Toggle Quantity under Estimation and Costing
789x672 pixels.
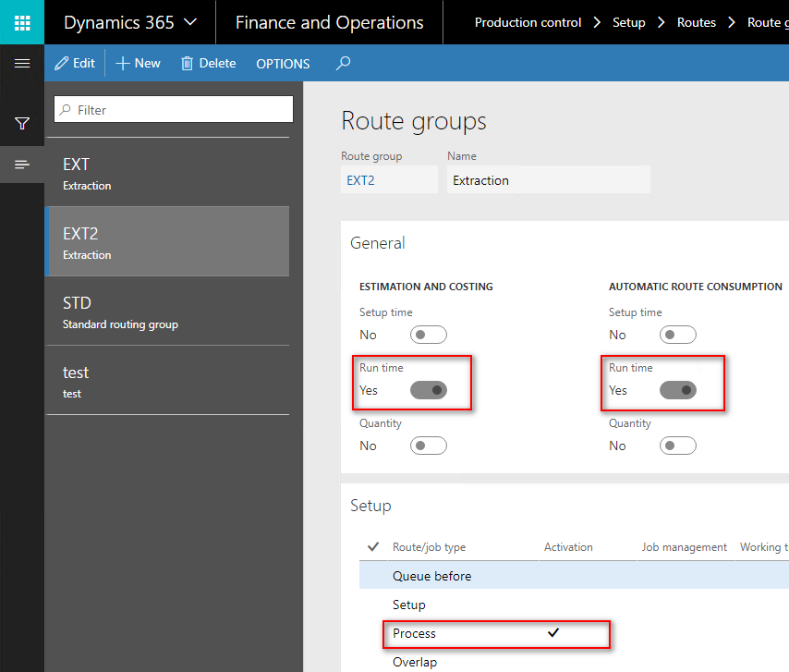[428, 445]
